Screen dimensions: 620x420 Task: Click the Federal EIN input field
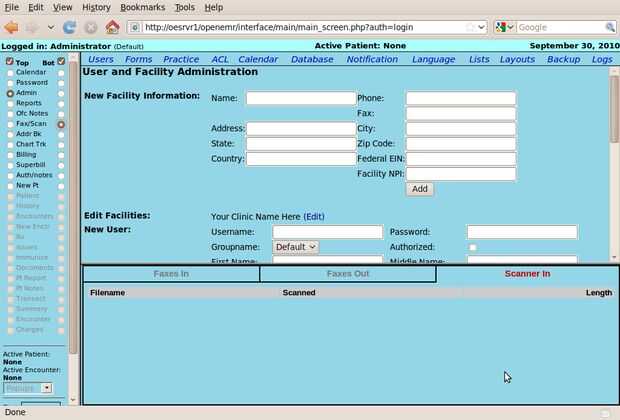pyautogui.click(x=461, y=159)
